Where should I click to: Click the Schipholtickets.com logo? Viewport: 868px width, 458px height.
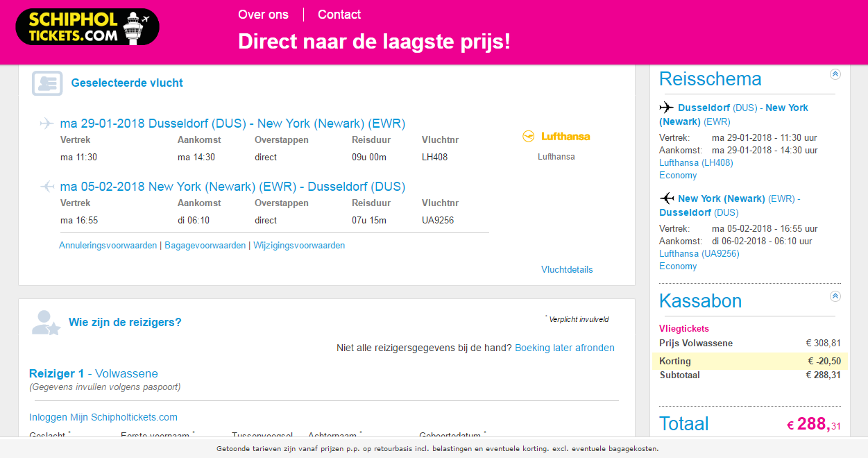click(x=87, y=27)
